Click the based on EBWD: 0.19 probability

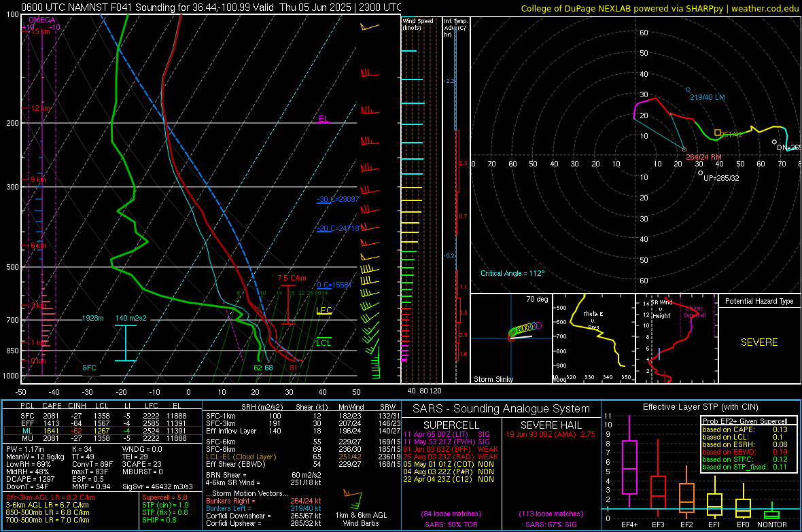pyautogui.click(x=745, y=452)
